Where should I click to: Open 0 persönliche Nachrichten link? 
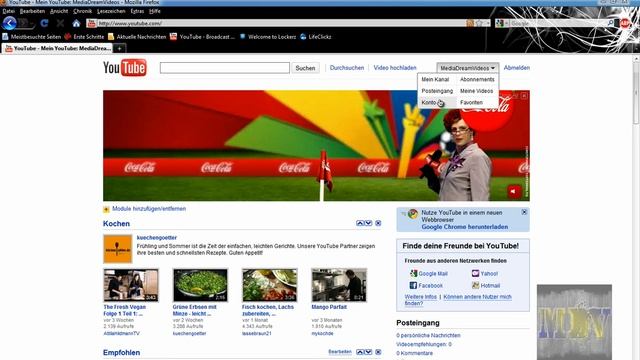tap(428, 336)
